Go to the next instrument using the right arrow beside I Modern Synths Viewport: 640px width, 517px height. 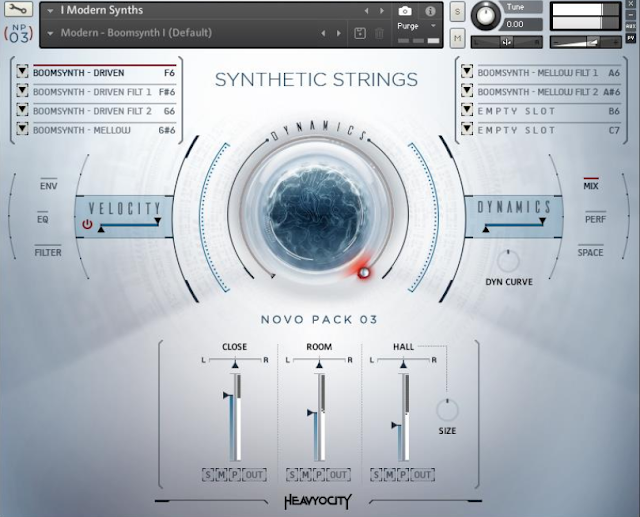tap(382, 11)
